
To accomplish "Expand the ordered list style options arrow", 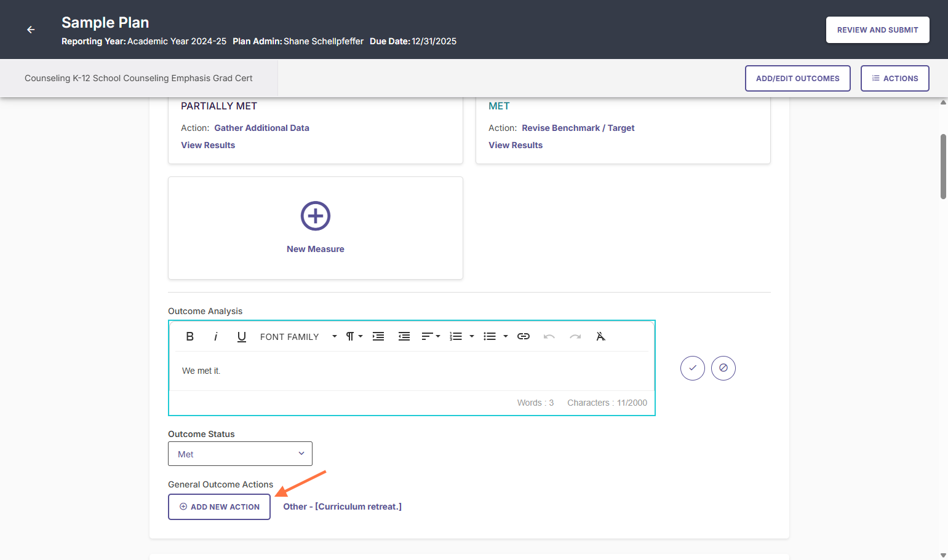I will 472,336.
